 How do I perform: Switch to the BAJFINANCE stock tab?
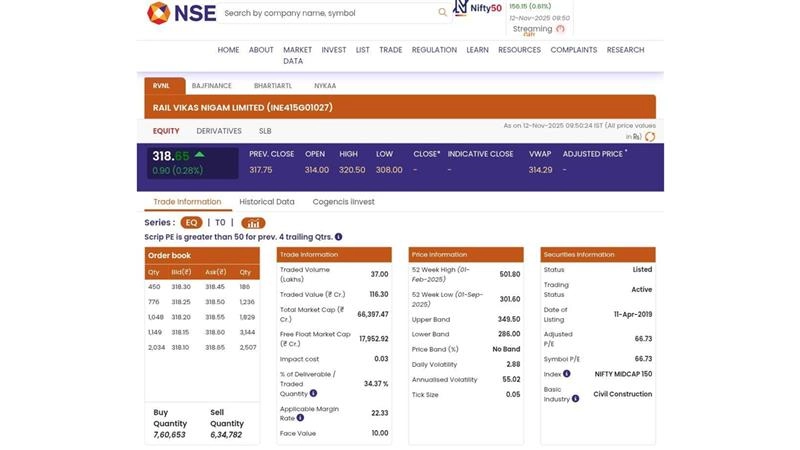(211, 86)
